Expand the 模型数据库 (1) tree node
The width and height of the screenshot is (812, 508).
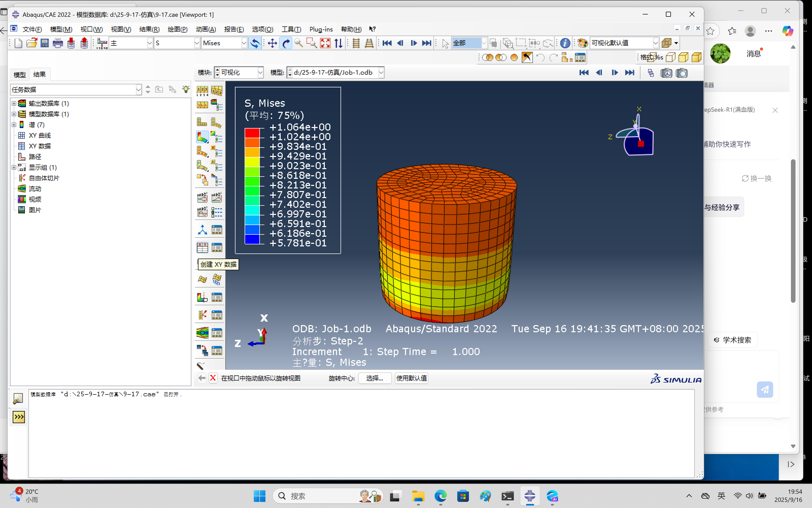point(14,114)
